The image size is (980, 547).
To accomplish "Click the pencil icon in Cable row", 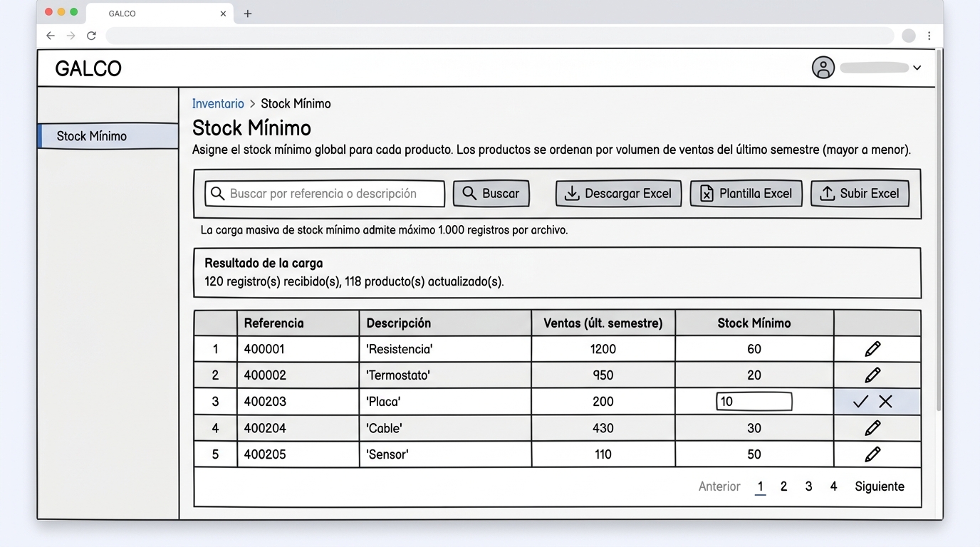I will click(x=872, y=428).
